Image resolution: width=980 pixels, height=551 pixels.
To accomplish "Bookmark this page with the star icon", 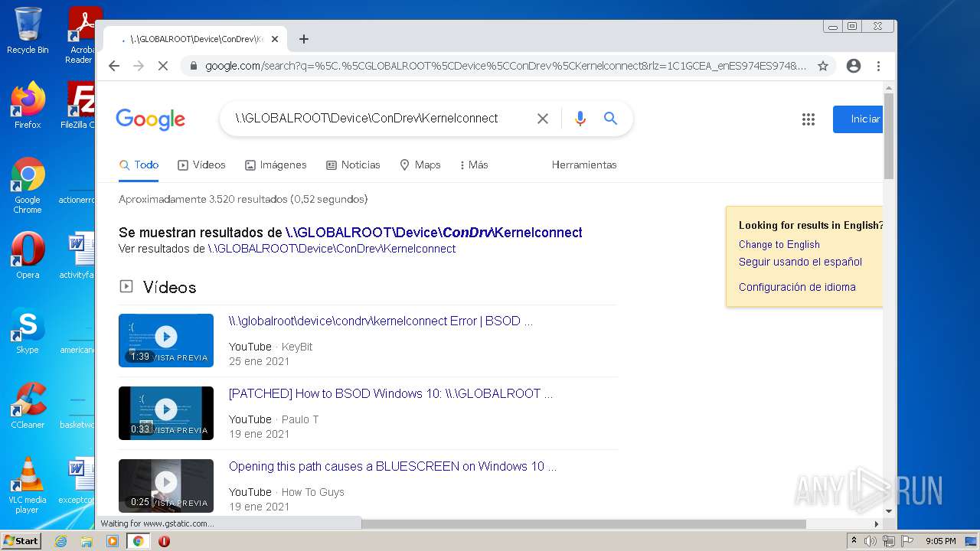I will point(823,66).
